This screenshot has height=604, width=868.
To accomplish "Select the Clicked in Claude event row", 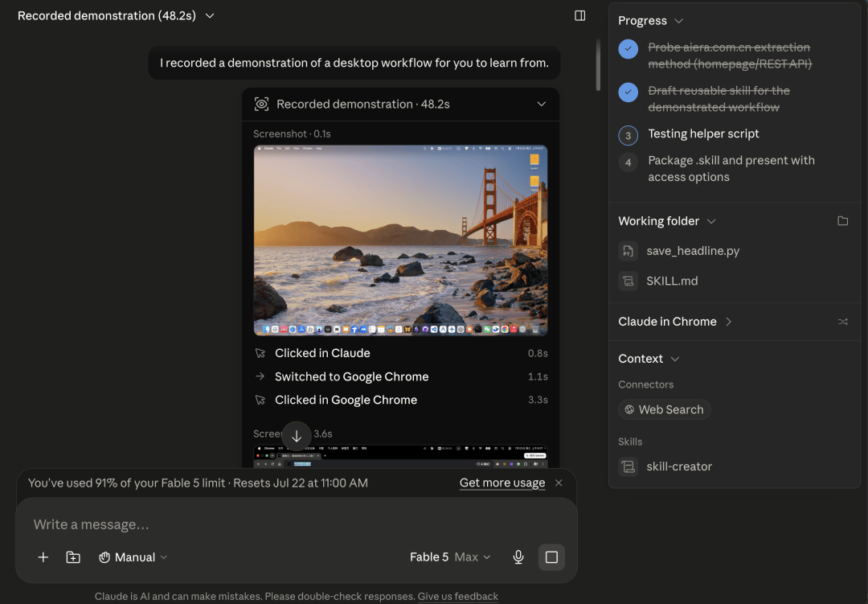I will point(401,353).
